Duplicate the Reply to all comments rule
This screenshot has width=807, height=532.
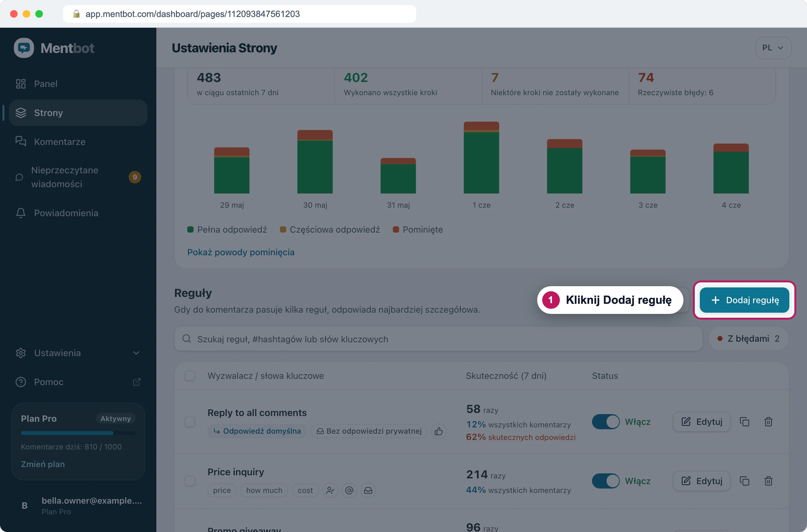pyautogui.click(x=744, y=422)
